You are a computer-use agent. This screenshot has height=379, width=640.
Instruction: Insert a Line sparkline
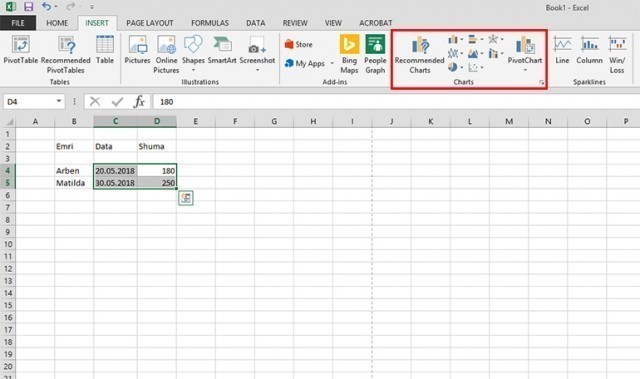click(562, 50)
